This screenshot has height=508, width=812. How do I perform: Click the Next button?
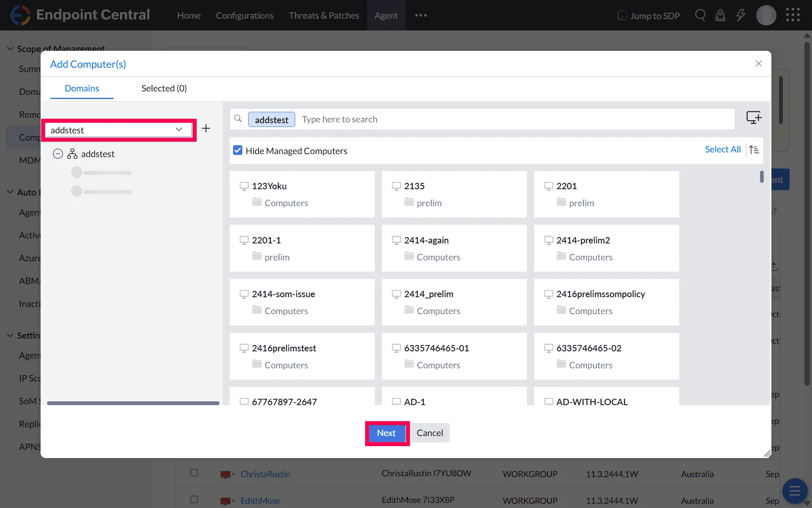click(x=387, y=433)
